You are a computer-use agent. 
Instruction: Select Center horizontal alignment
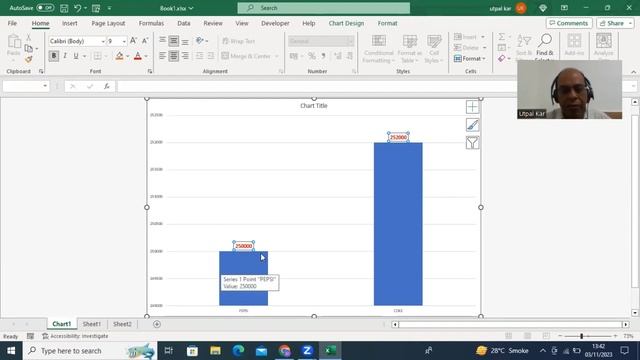coord(173,56)
